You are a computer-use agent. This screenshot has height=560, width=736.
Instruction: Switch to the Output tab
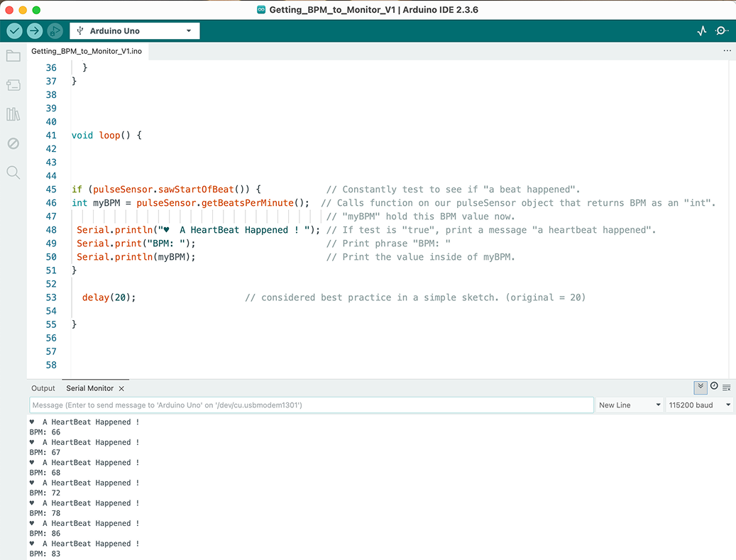coord(43,388)
